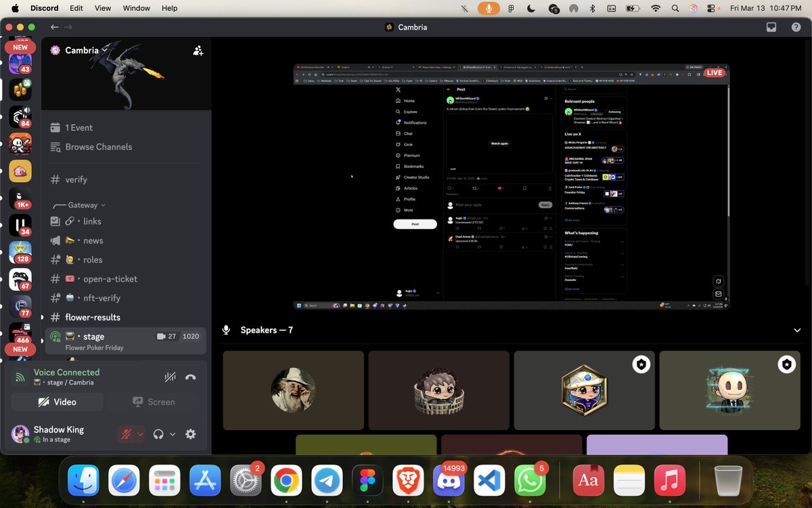Screen dimensions: 812x508
Task: Open output device options chevron
Action: click(173, 434)
